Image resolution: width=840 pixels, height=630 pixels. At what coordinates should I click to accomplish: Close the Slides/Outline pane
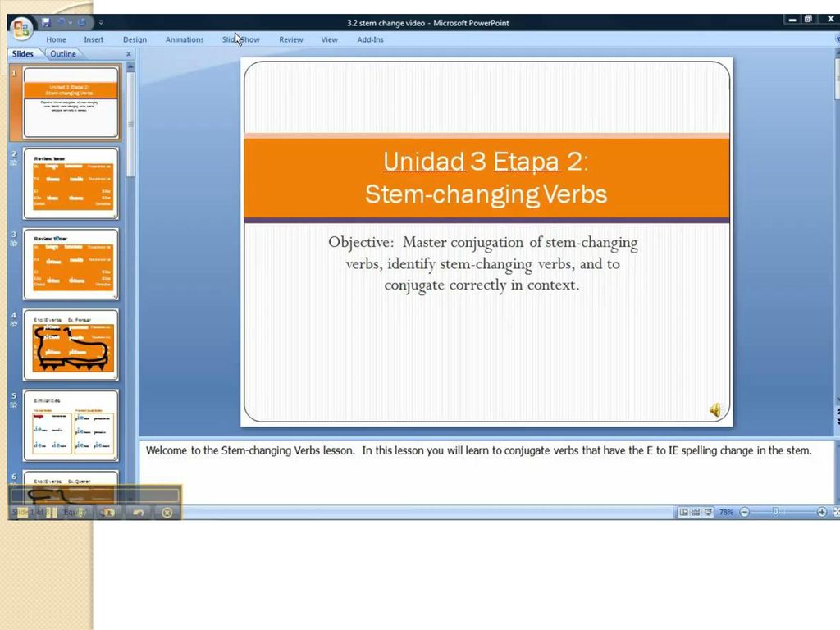click(129, 54)
